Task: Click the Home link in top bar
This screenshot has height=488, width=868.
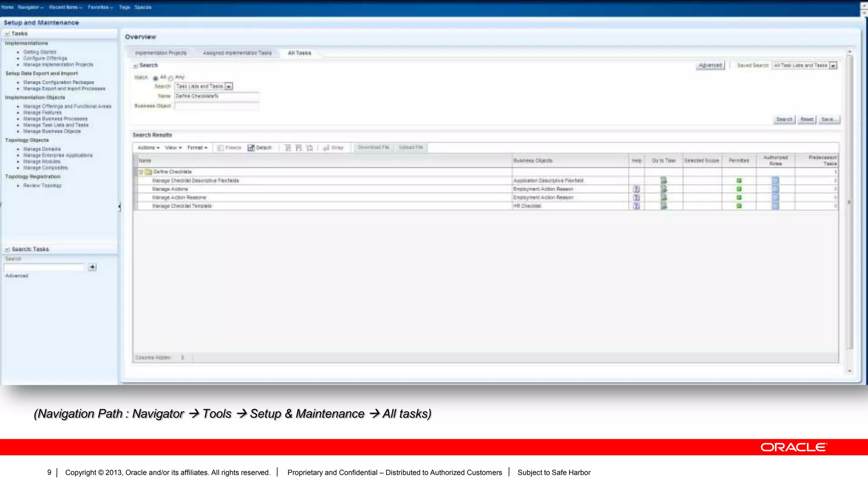Action: click(x=7, y=7)
